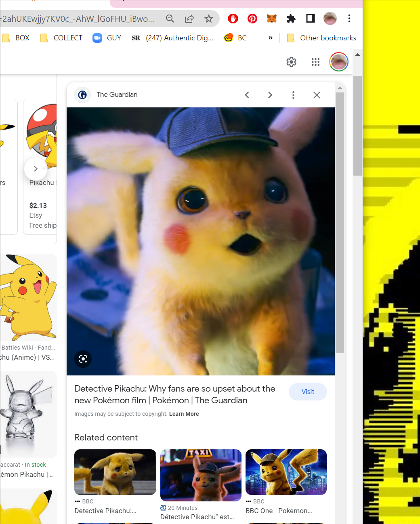Open the BBC One Pokemon related thumbnail
Image resolution: width=420 pixels, height=524 pixels.
coord(286,472)
